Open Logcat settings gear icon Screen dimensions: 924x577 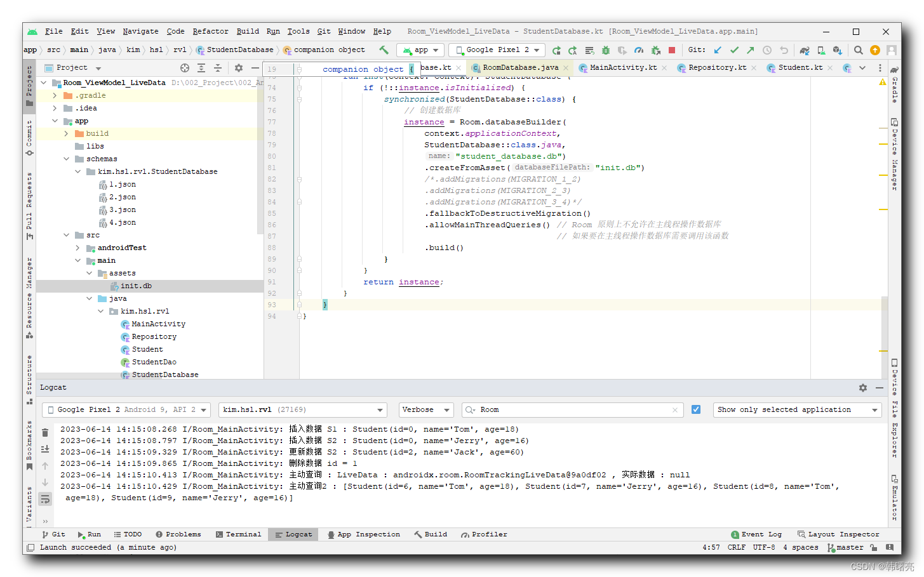863,388
